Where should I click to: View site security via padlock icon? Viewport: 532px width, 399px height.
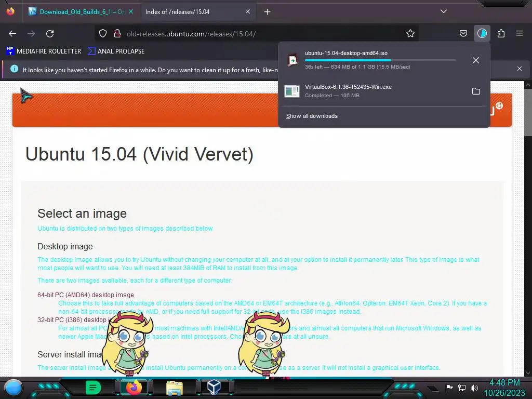click(117, 34)
